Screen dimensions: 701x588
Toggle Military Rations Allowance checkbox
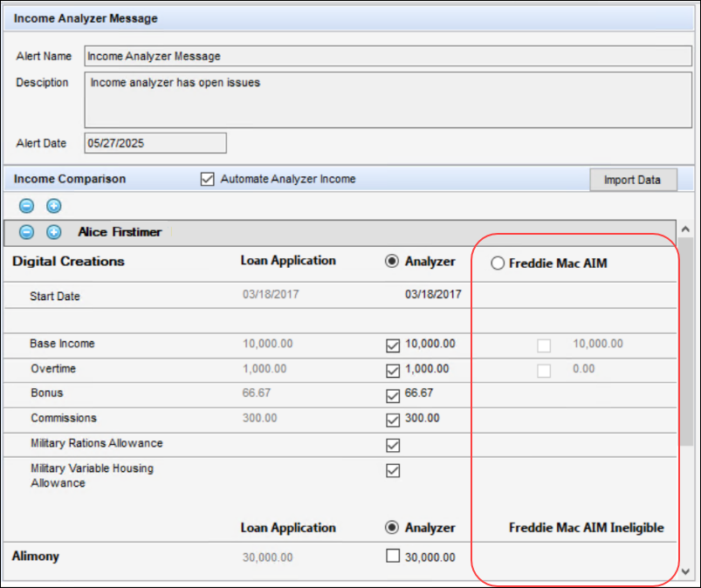point(393,445)
